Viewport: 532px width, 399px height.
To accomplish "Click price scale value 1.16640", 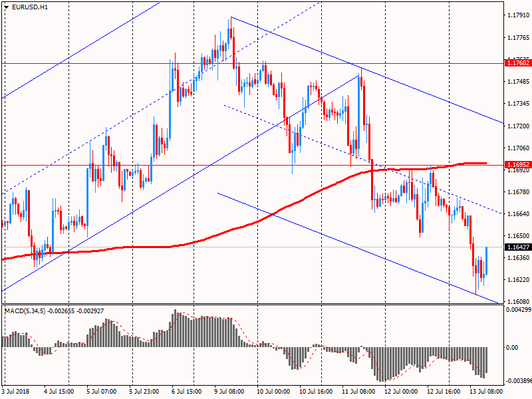I will click(x=519, y=213).
